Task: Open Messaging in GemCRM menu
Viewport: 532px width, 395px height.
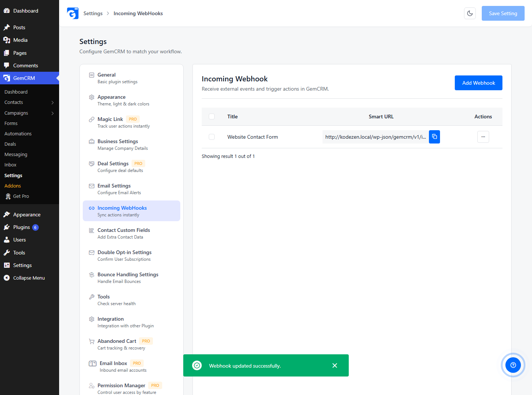Action: click(x=16, y=155)
